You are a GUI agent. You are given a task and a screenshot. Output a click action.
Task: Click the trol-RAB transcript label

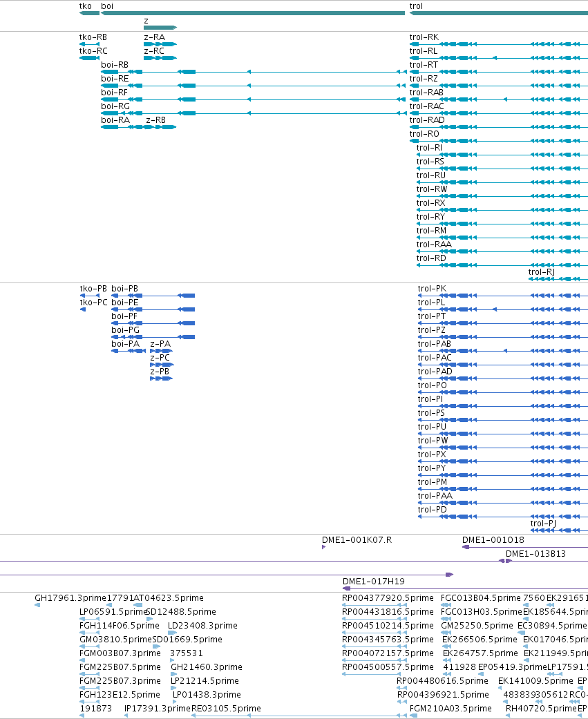coord(426,92)
